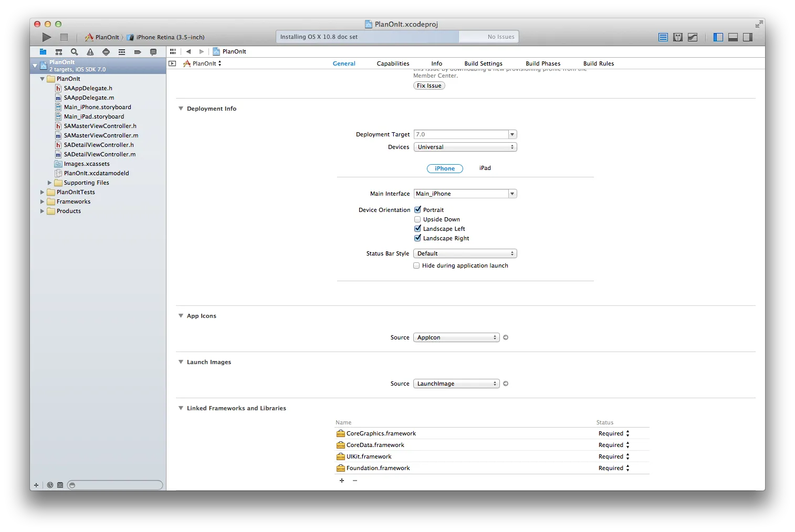Toggle the Navigator pane visibility

coord(718,37)
